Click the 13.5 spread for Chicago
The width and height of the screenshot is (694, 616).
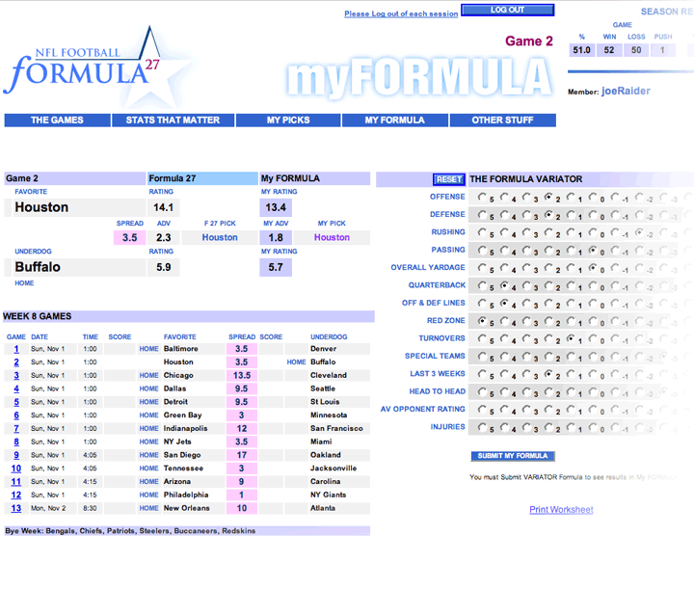coord(242,375)
